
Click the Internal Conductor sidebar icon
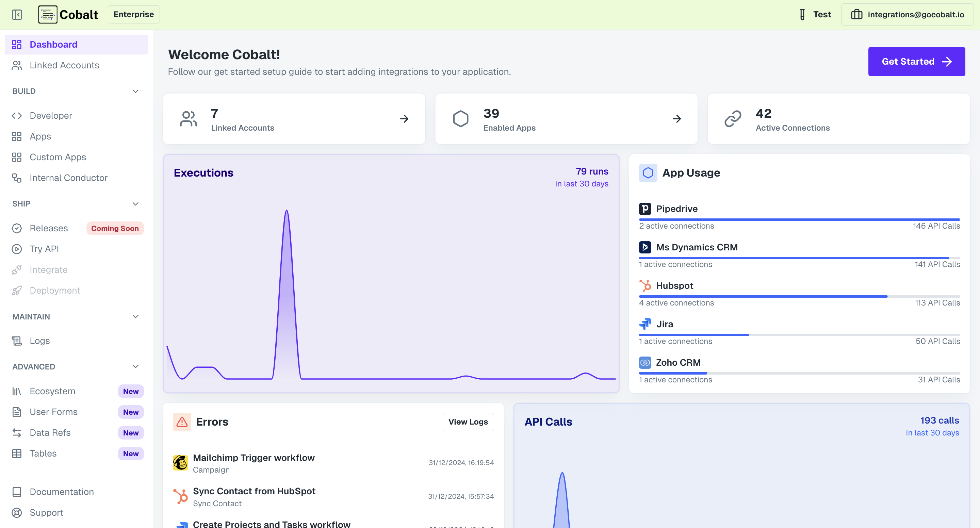point(17,178)
